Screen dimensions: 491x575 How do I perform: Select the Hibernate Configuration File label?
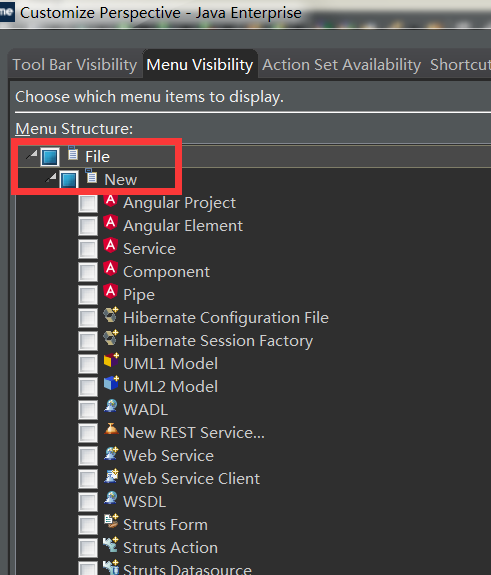click(226, 318)
